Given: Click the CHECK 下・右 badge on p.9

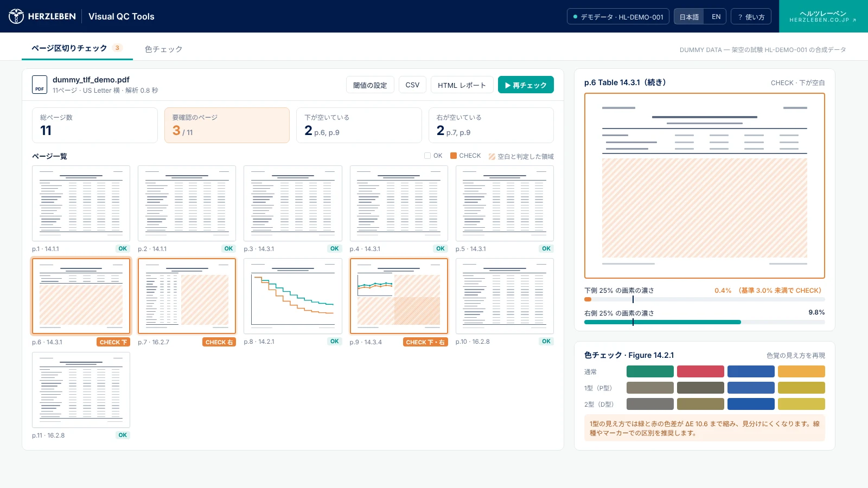Looking at the screenshot, I should click(425, 342).
